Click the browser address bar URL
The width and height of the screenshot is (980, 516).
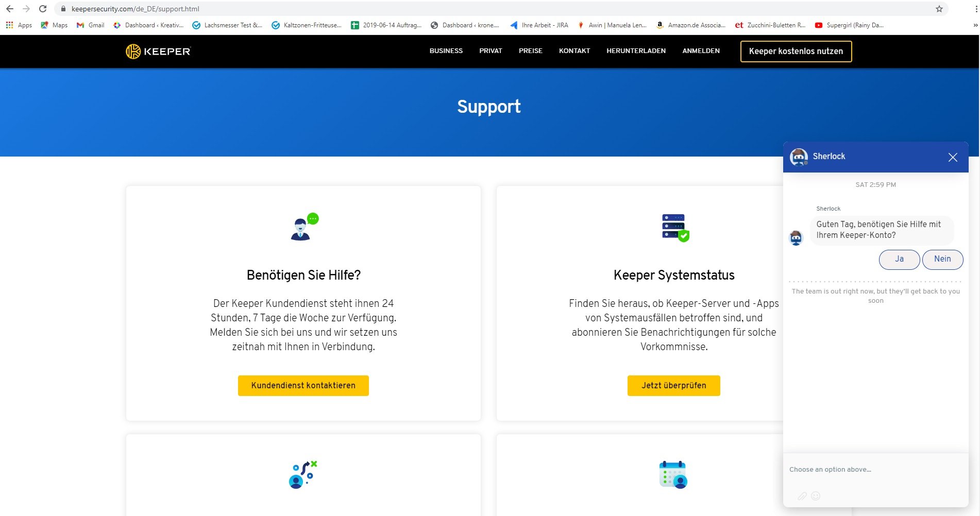coord(135,9)
